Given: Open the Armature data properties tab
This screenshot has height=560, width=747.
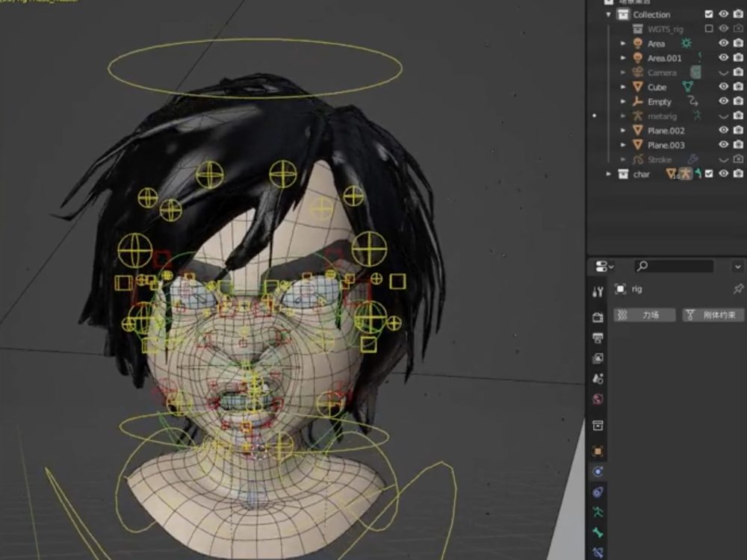Looking at the screenshot, I should tap(598, 512).
